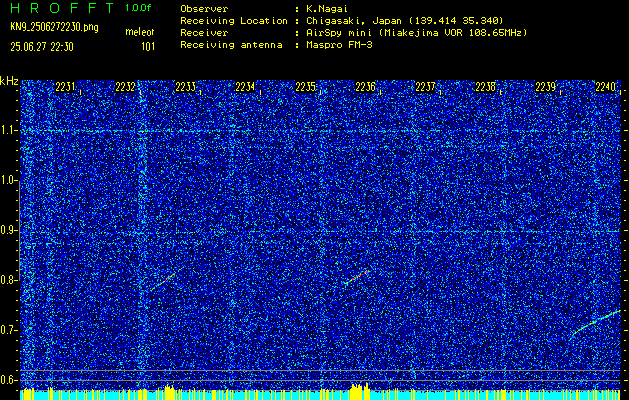629x400 pixels.
Task: Click the 0.6 frequency axis label
Action: [x=8, y=380]
